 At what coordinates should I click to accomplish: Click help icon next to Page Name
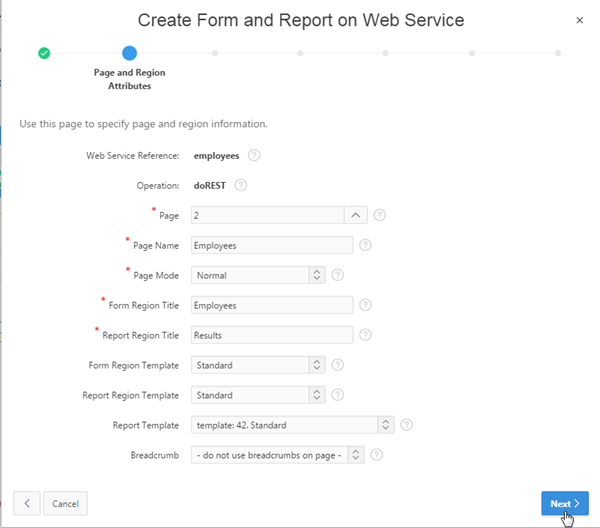(365, 245)
